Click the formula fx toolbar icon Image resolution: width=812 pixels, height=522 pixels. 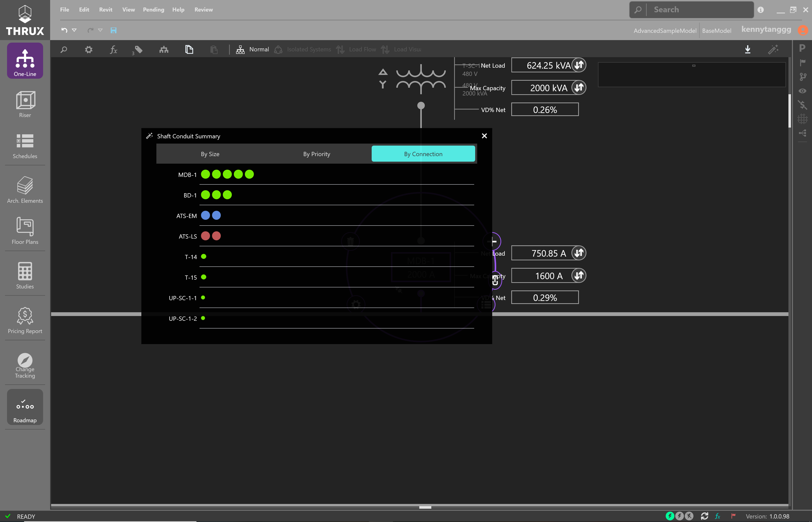point(114,50)
